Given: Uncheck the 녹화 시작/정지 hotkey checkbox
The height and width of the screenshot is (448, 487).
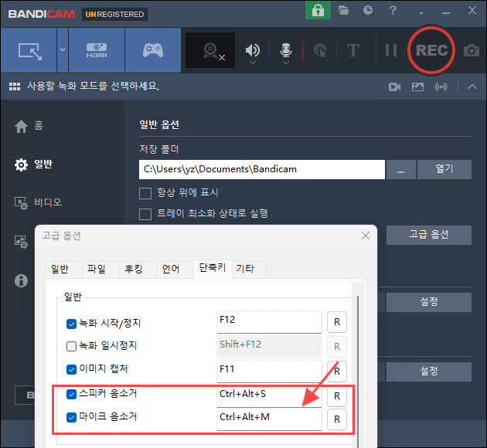Looking at the screenshot, I should click(71, 324).
